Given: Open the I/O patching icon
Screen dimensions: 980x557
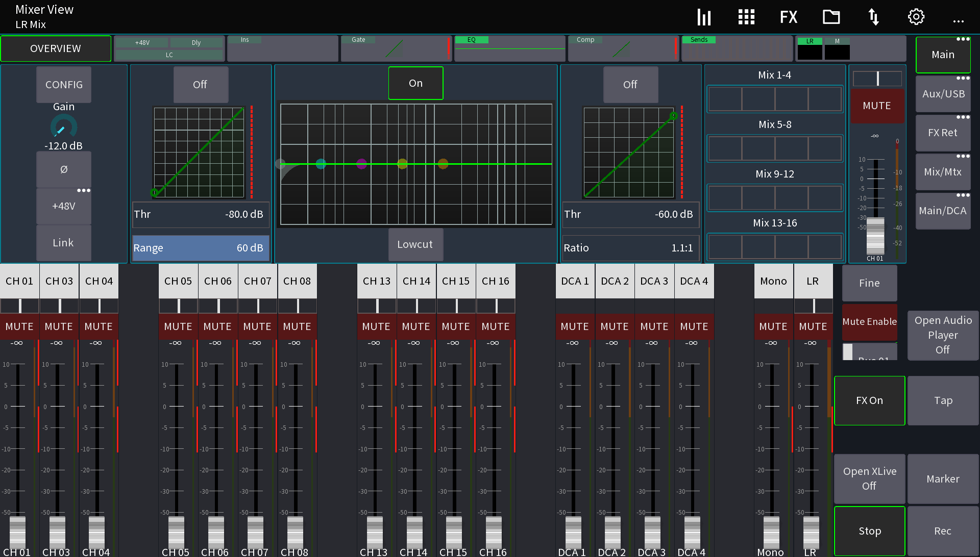Looking at the screenshot, I should coord(873,16).
